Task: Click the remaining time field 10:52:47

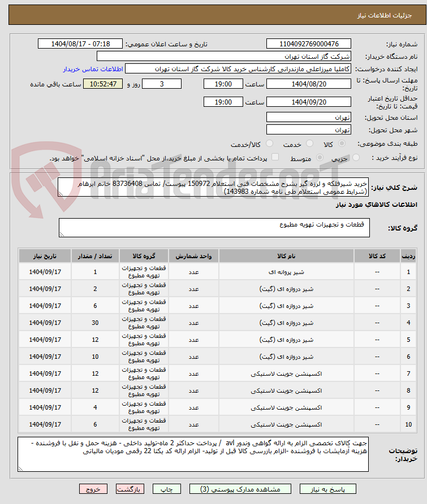Action: (x=103, y=84)
